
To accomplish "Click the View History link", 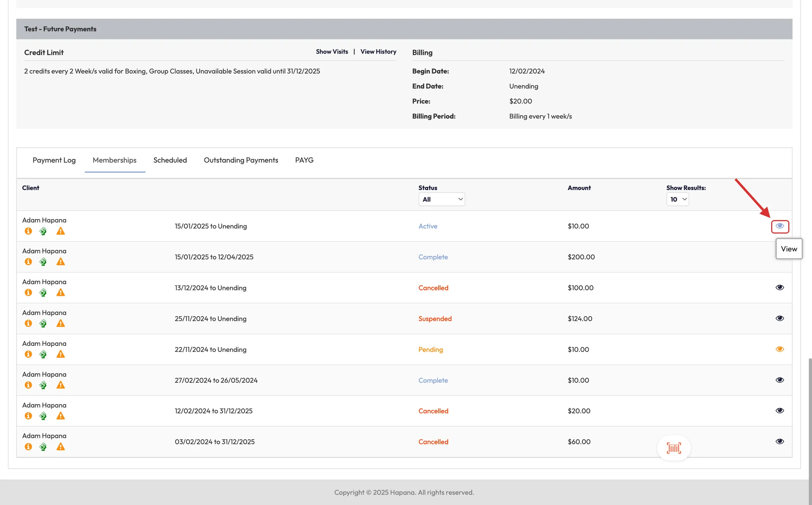I will 378,52.
